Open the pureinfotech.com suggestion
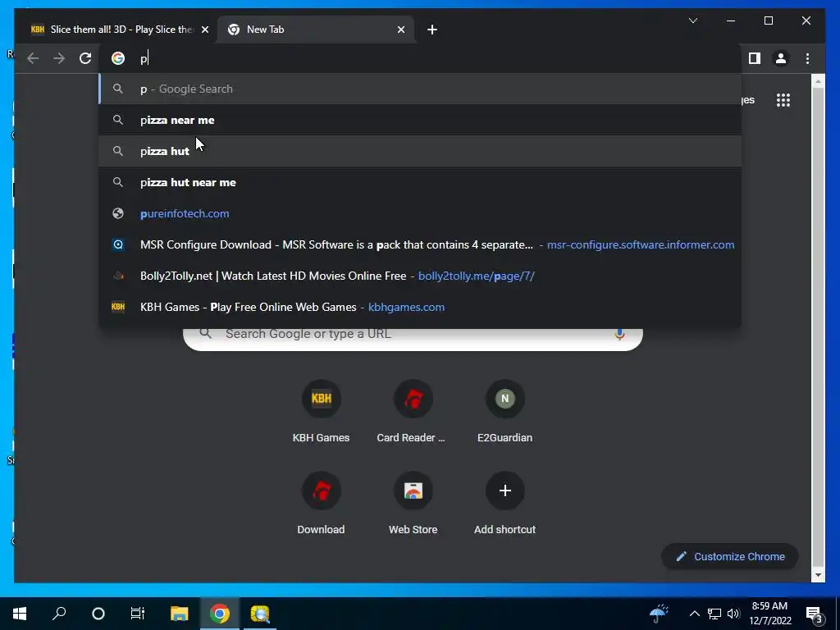This screenshot has width=840, height=630. [420, 213]
